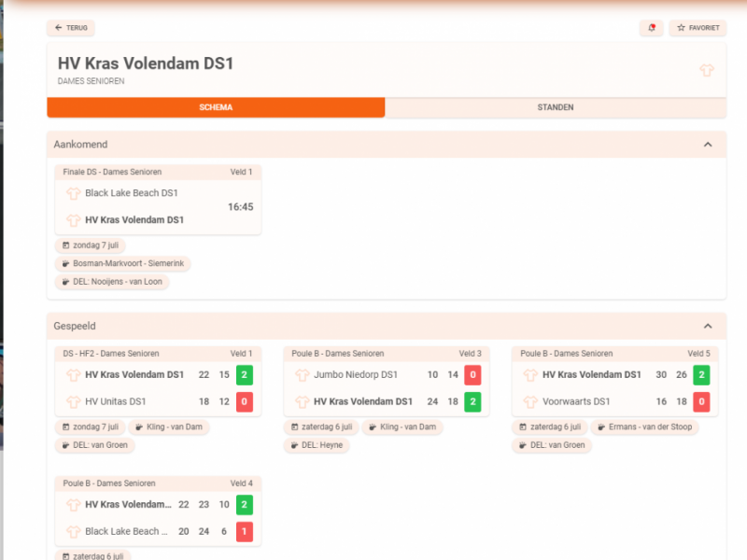The width and height of the screenshot is (747, 560).
Task: Click the red 0 badge for Jumbo Niedorp DS1
Action: [x=472, y=375]
